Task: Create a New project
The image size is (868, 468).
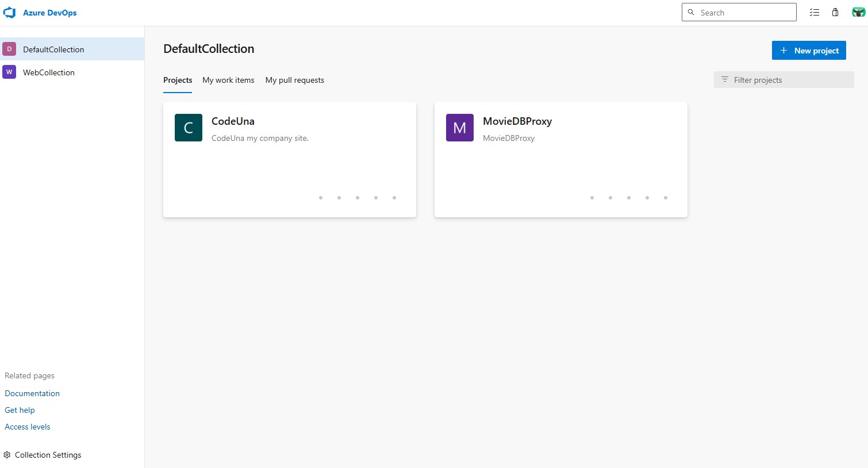Action: pyautogui.click(x=809, y=51)
